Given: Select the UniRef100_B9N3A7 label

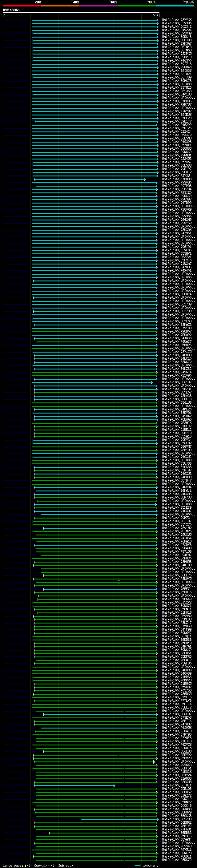Looking at the screenshot, I should click(x=176, y=43).
